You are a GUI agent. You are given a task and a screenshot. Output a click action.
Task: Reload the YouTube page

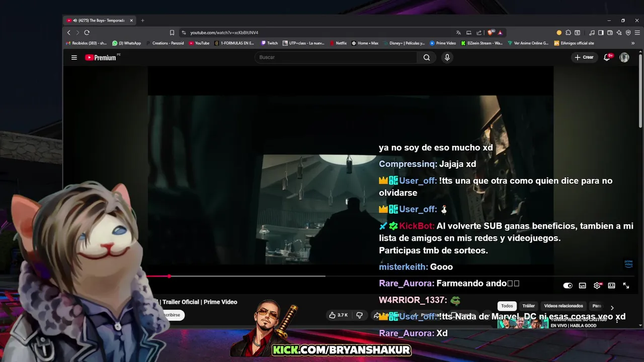click(87, 33)
